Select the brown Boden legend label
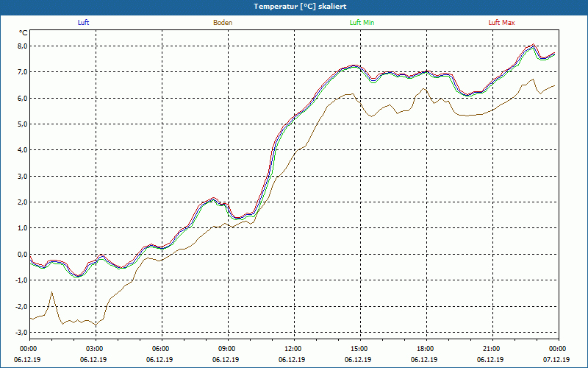The width and height of the screenshot is (588, 368). (x=223, y=23)
